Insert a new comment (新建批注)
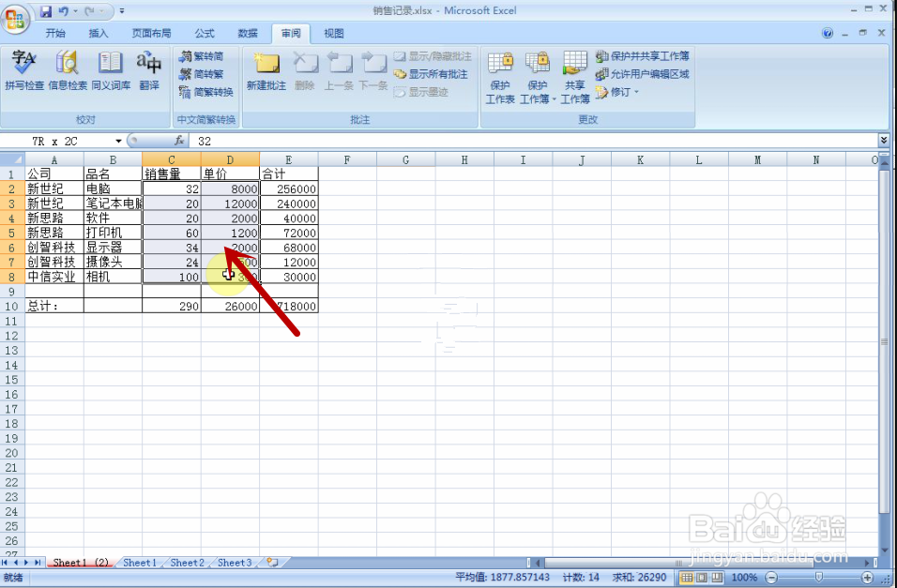 266,71
